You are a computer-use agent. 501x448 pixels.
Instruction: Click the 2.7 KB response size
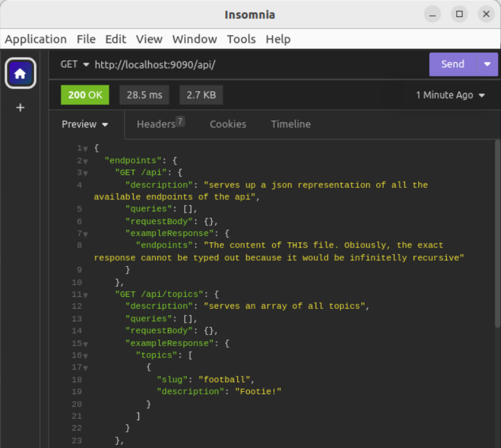pos(201,95)
